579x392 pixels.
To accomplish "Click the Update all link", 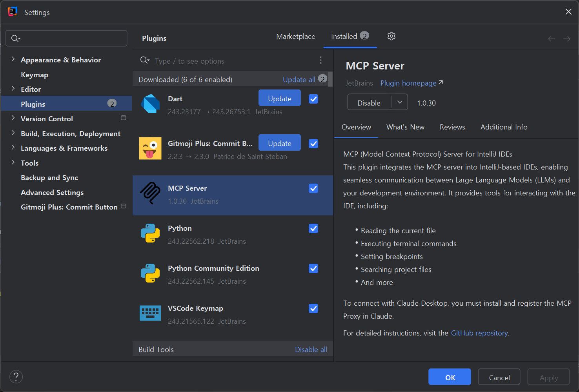I will [299, 79].
